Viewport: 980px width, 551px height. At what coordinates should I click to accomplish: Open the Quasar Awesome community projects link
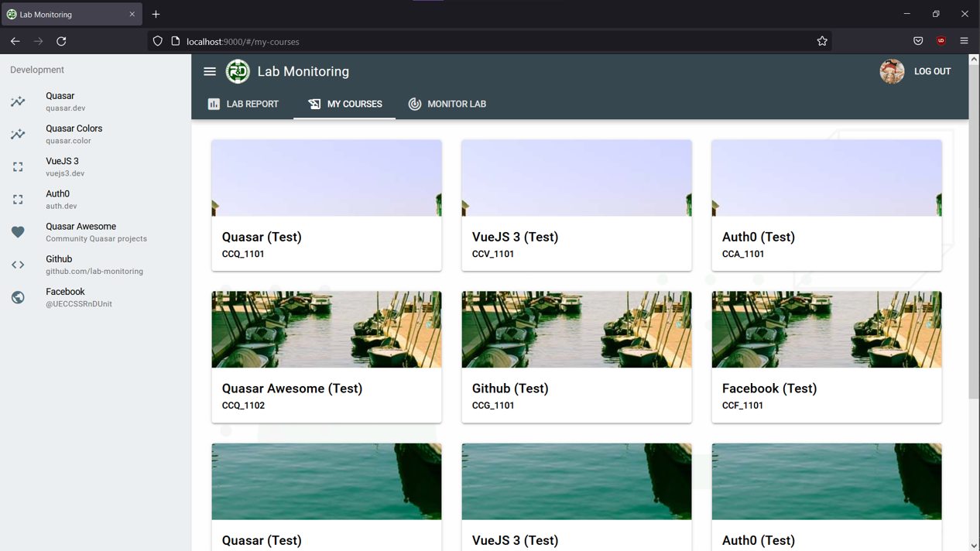click(96, 232)
